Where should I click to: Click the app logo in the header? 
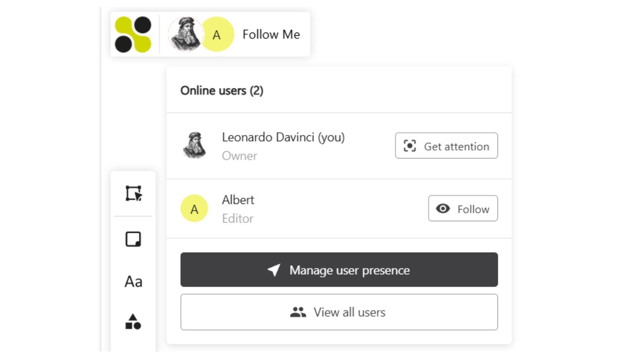click(x=134, y=34)
